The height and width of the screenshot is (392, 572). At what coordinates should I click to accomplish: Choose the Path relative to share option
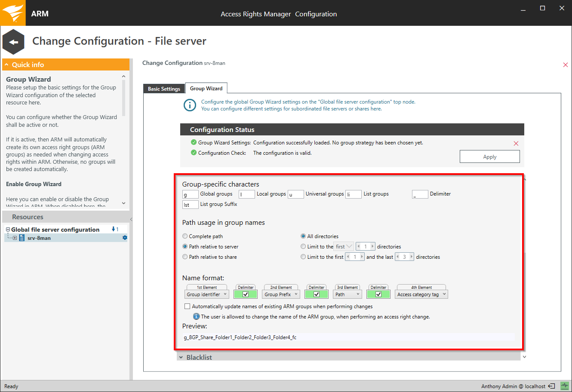point(185,257)
